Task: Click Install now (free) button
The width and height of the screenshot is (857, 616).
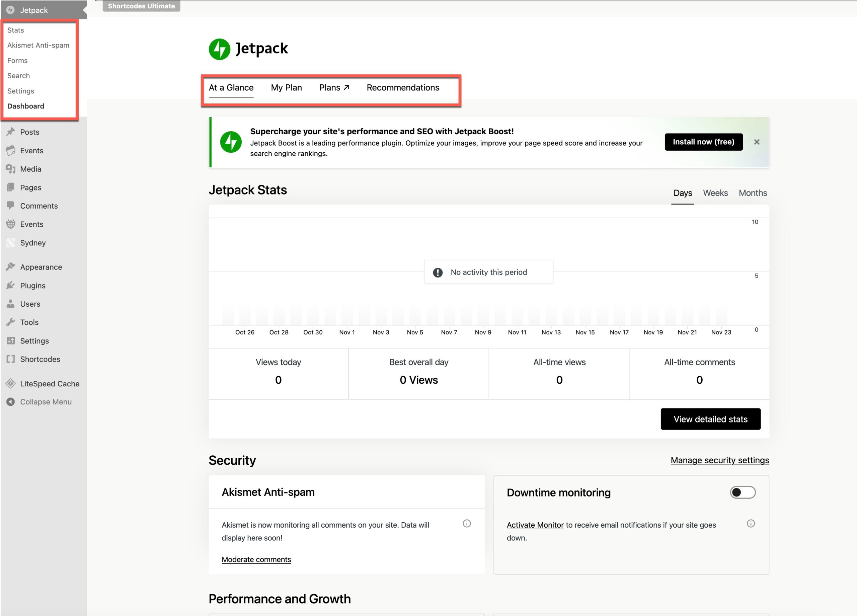Action: 704,142
